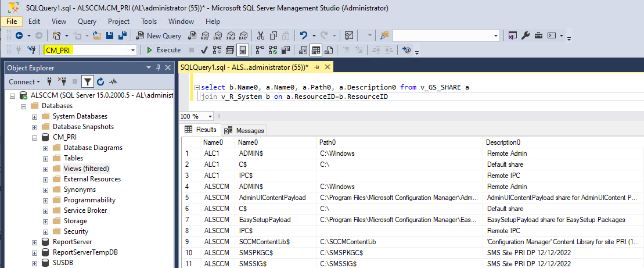This screenshot has height=268, width=644.
Task: Open a new XMLA query
Action: pos(231,36)
